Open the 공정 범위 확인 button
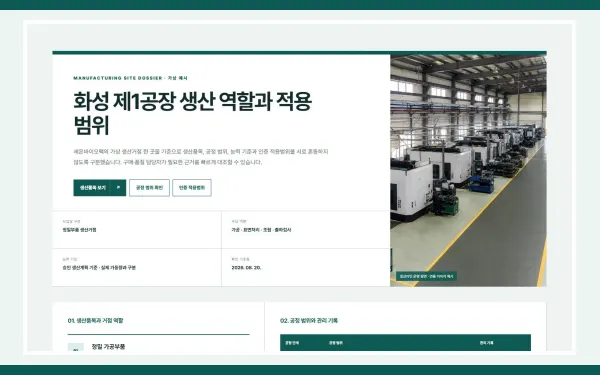Screen dimensions: 600x375 149,188
